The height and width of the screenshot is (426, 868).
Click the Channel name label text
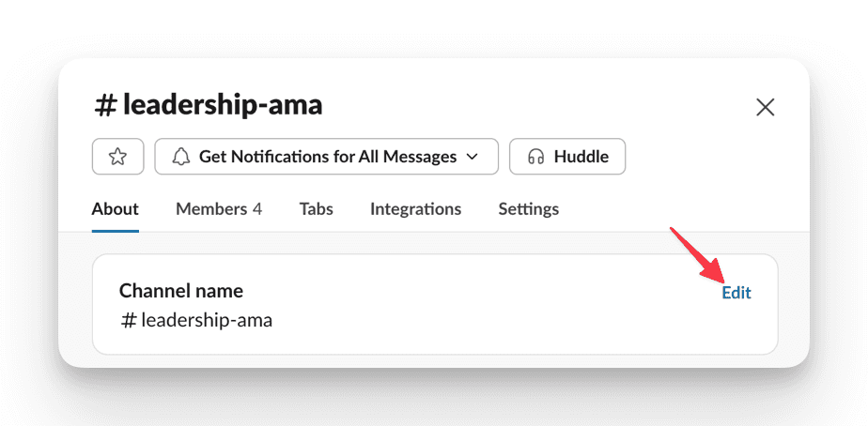tap(181, 291)
